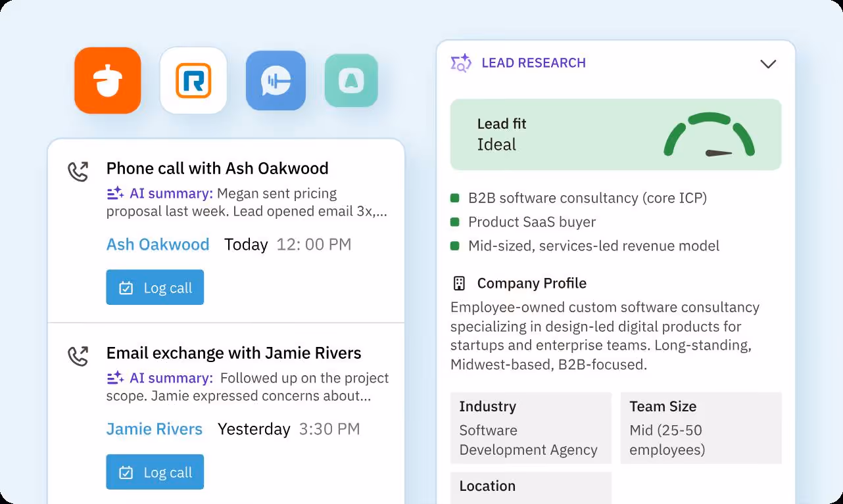Click the Lead fit Ideal card
The image size is (843, 504).
coord(615,135)
